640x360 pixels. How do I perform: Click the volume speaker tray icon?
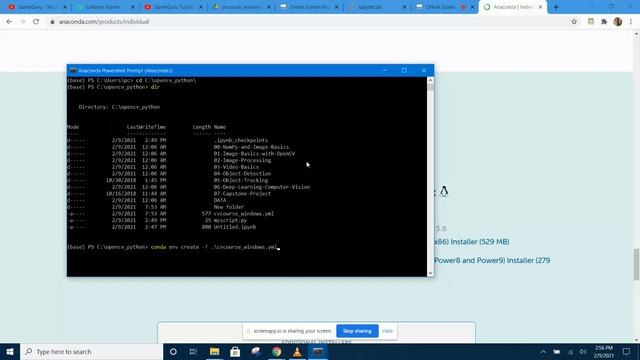[x=583, y=352]
